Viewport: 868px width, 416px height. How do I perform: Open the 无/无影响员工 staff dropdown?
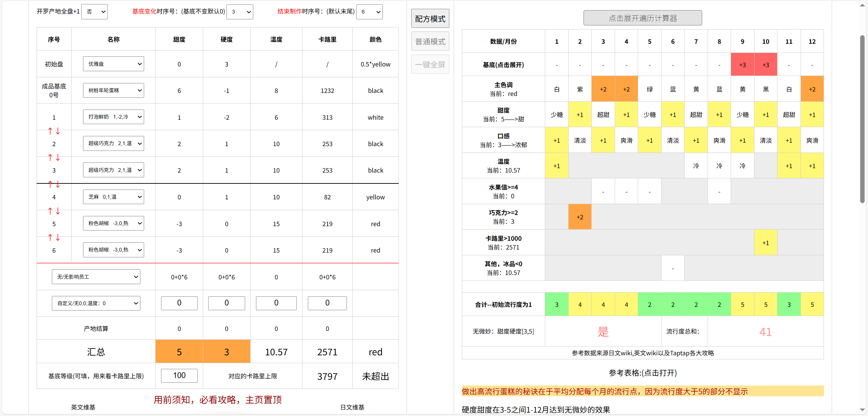(x=96, y=277)
